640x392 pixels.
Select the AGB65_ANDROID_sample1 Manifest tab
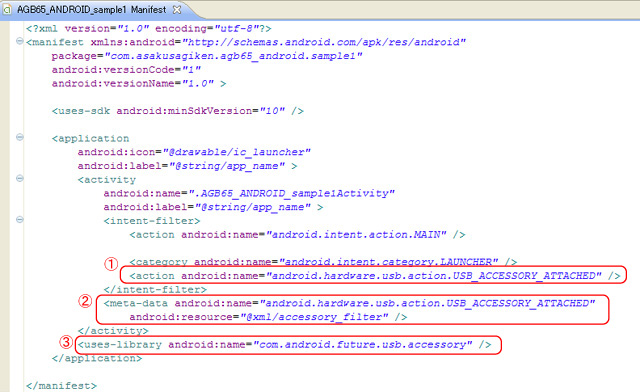pyautogui.click(x=92, y=9)
